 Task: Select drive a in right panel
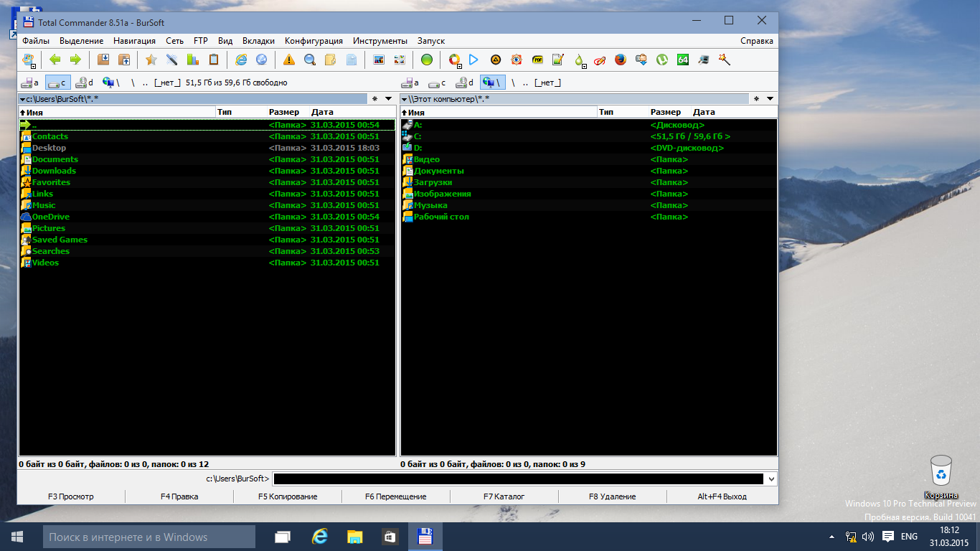click(x=411, y=83)
